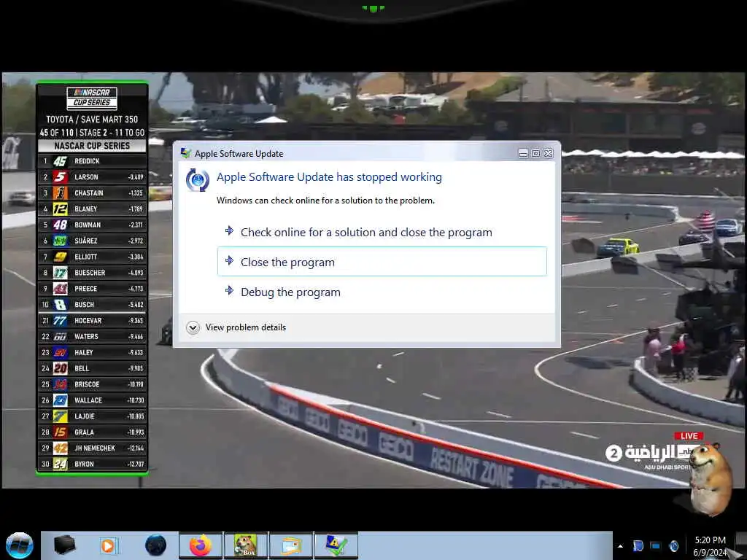The image size is (747, 560).
Task: Switch to Firefox in the taskbar
Action: click(x=201, y=545)
